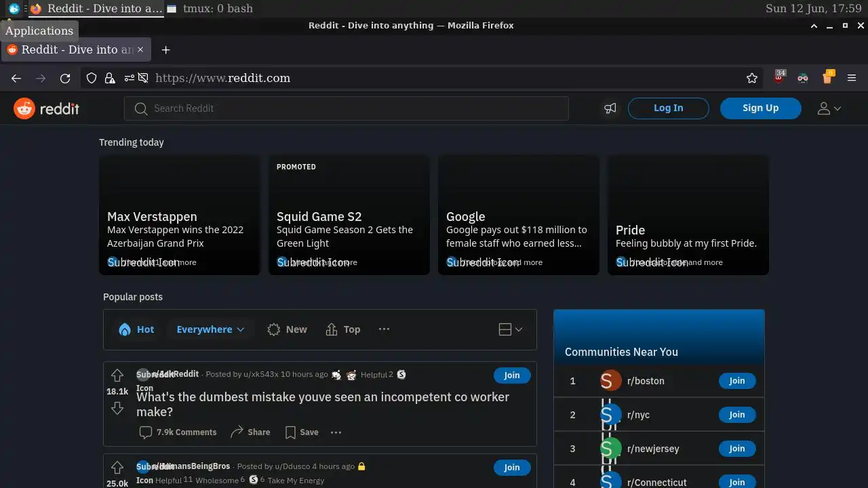Open the card view layout dropdown
The width and height of the screenshot is (868, 488).
[x=511, y=329]
